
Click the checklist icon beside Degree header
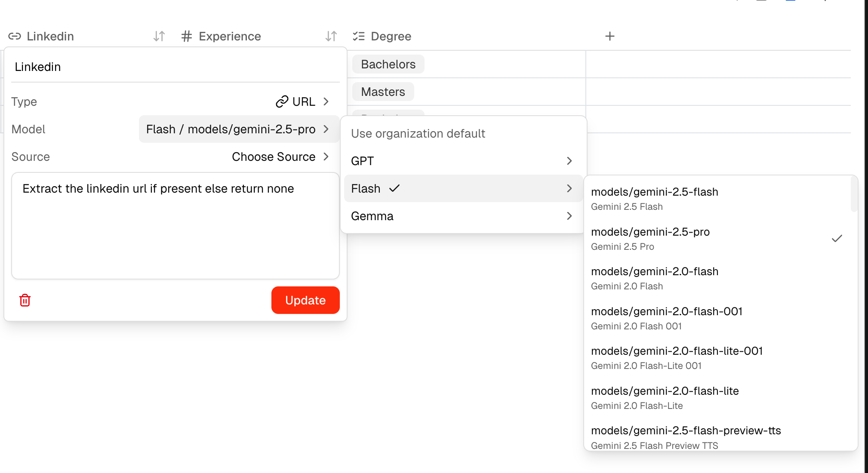tap(359, 36)
